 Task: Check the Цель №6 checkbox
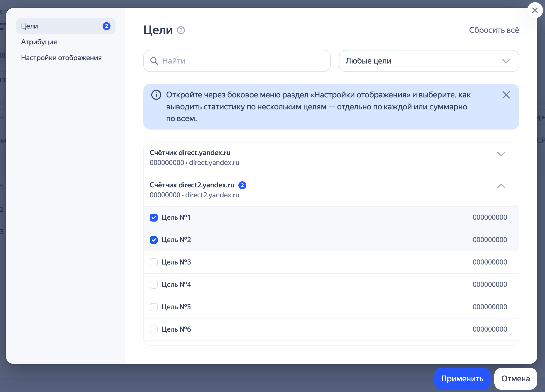pyautogui.click(x=154, y=329)
